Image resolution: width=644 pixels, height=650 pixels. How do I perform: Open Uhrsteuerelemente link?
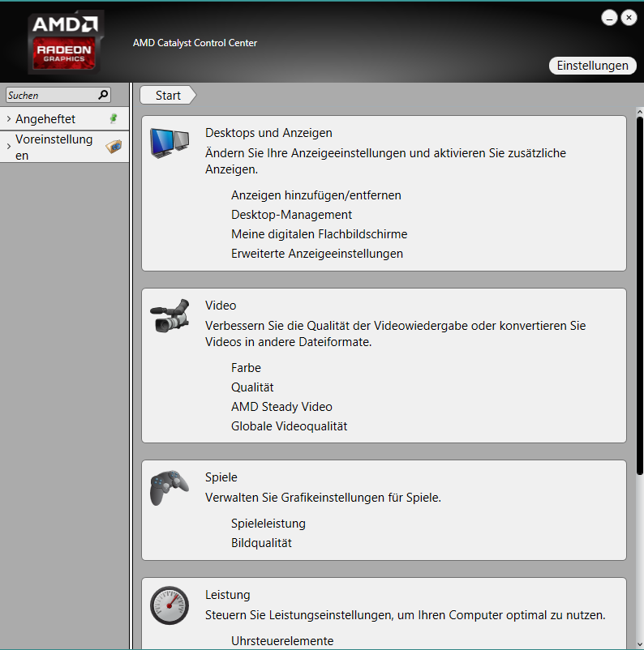tap(282, 641)
